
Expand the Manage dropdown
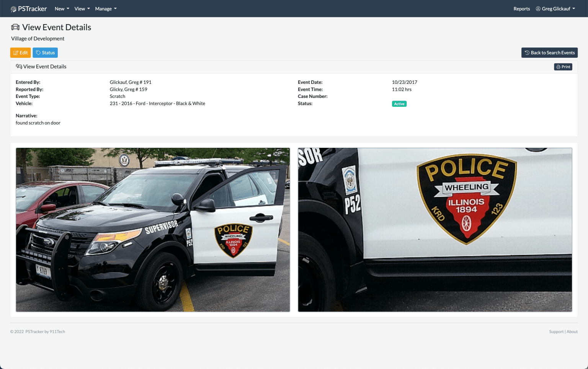(106, 8)
